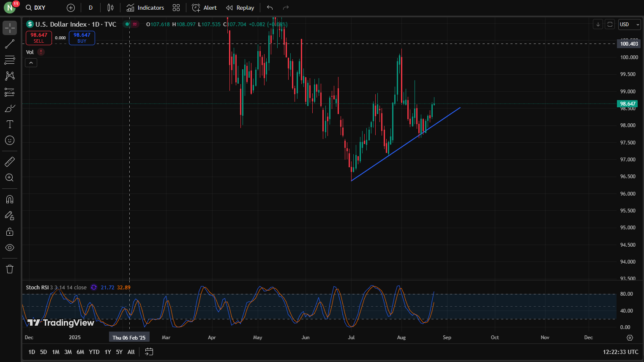The height and width of the screenshot is (362, 644).
Task: Open the D time interval selector
Action: click(x=90, y=8)
